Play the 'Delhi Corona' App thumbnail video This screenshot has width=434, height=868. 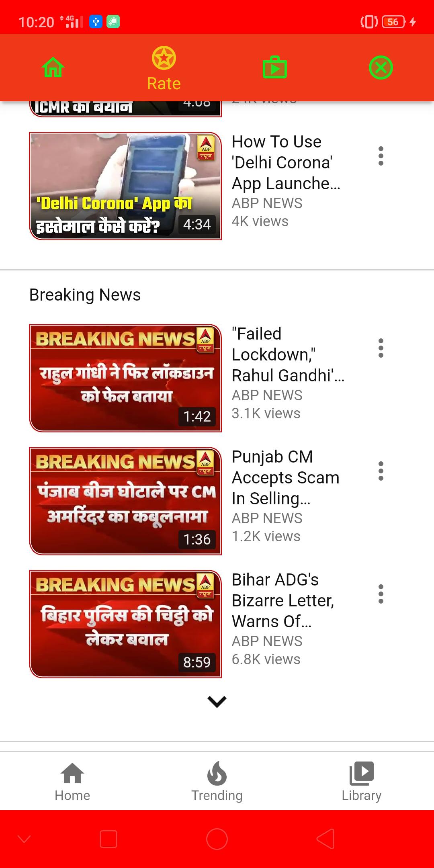[x=125, y=186]
